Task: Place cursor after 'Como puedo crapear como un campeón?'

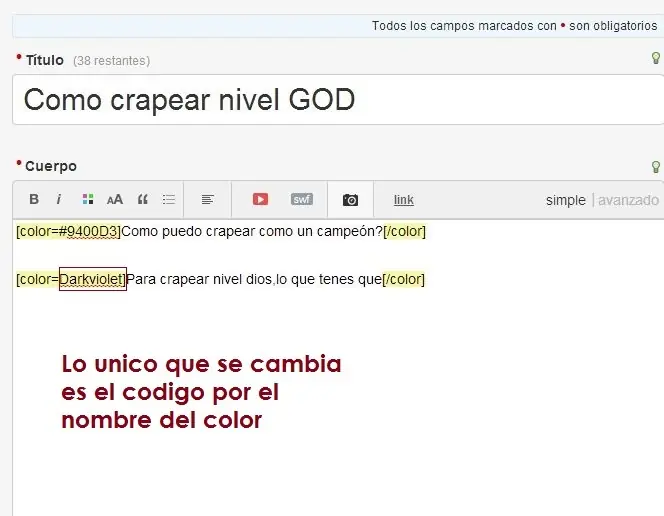Action: pyautogui.click(x=383, y=231)
